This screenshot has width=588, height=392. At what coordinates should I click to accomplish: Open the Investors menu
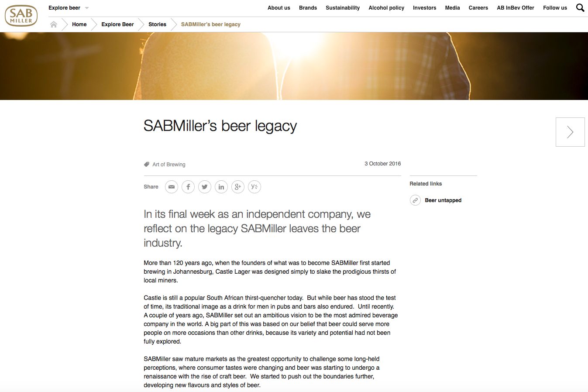point(425,8)
